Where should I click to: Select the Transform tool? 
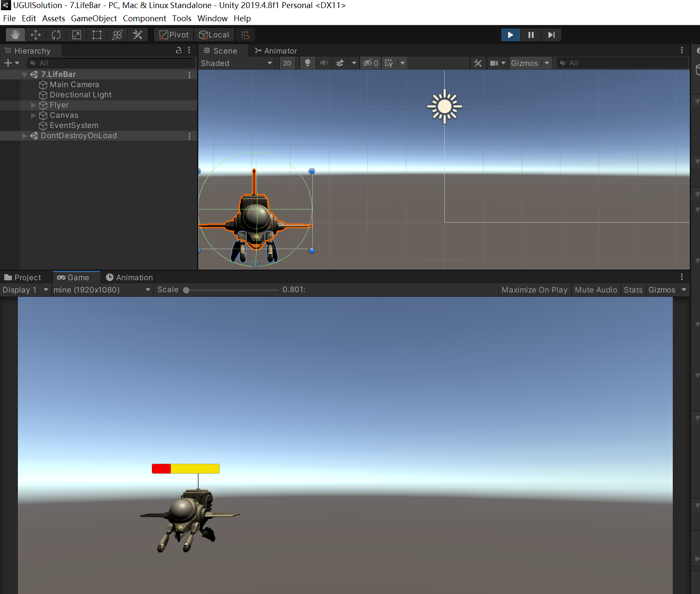pyautogui.click(x=117, y=35)
